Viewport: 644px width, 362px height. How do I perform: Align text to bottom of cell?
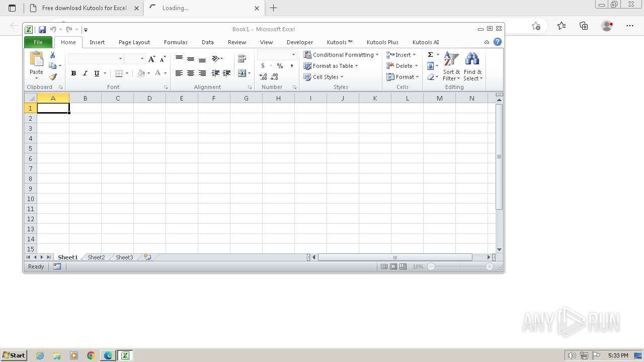tap(202, 59)
